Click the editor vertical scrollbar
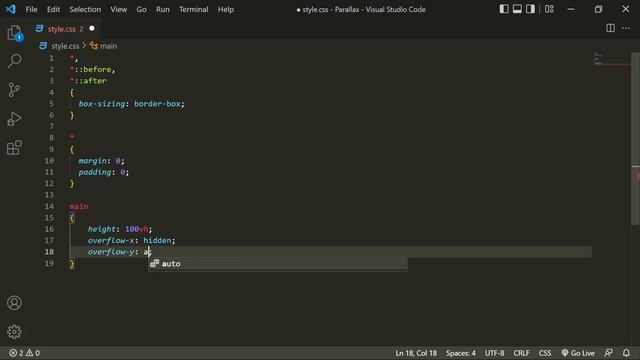The height and width of the screenshot is (360, 640). (x=636, y=139)
